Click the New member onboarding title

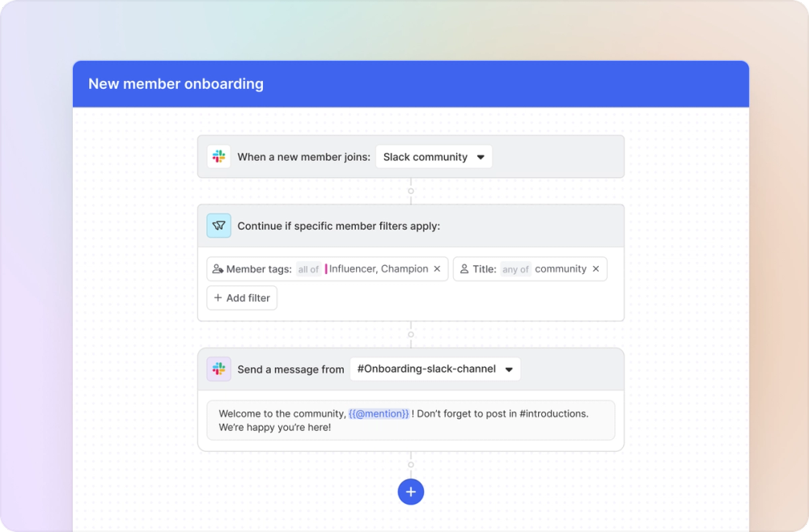coord(176,84)
